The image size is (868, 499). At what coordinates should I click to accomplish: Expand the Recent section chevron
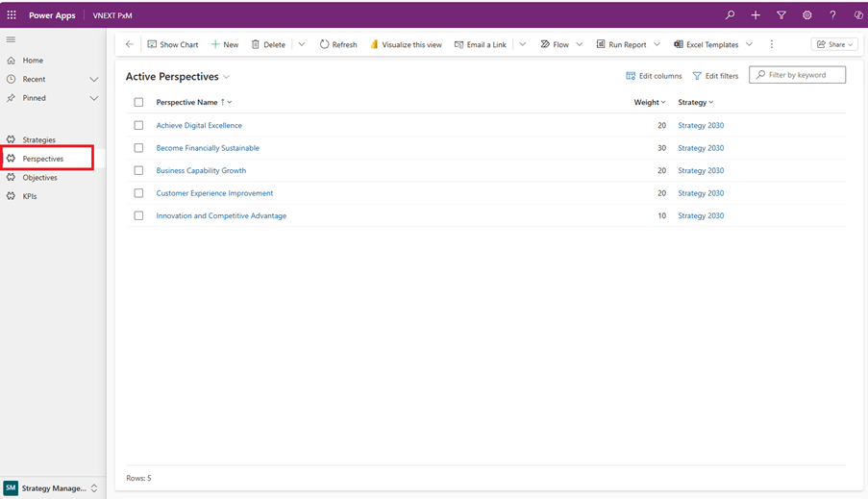click(x=94, y=79)
